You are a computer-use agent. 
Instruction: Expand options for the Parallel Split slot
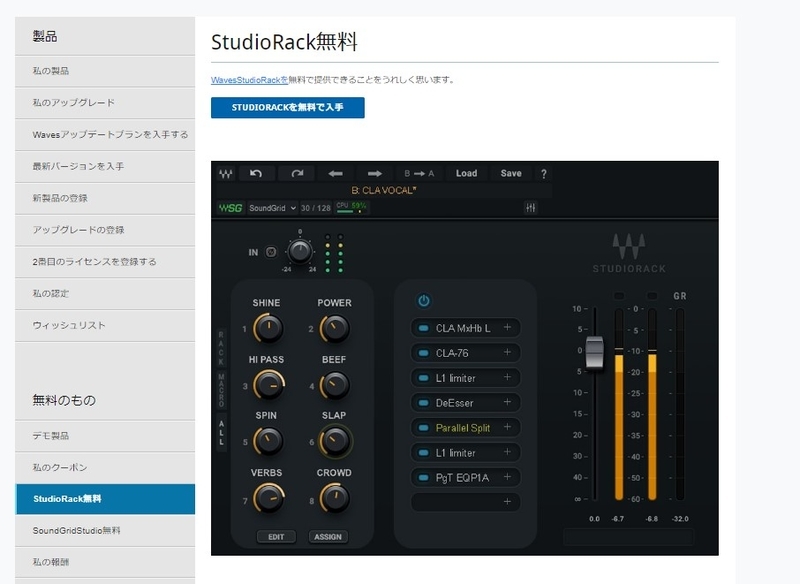click(x=507, y=426)
